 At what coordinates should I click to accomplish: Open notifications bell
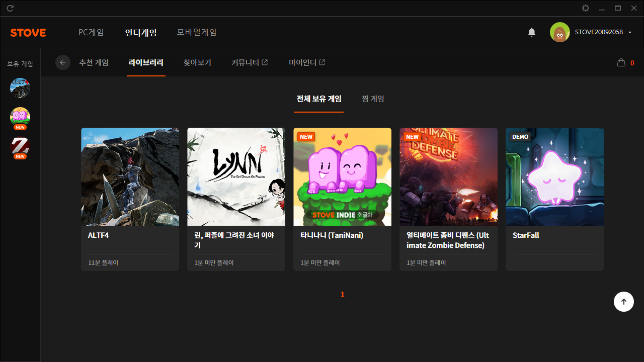pos(532,32)
